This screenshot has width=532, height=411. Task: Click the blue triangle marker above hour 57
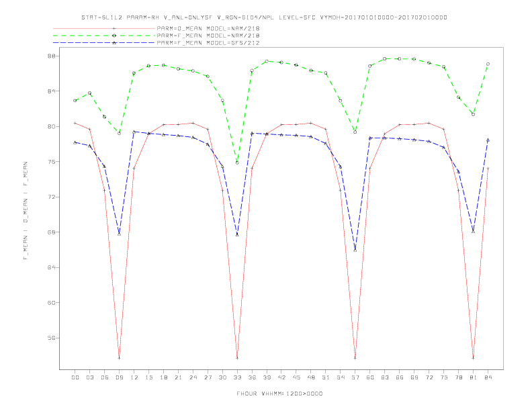pos(355,250)
